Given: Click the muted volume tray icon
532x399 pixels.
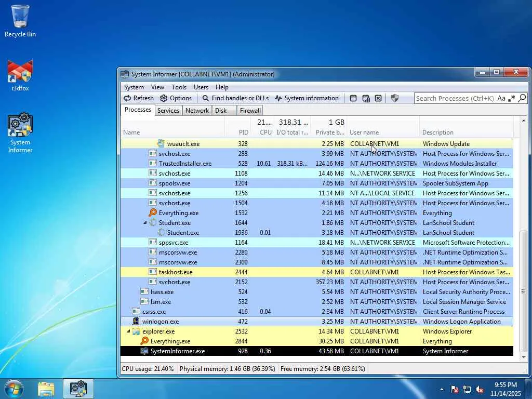Looking at the screenshot, I should click(x=480, y=390).
